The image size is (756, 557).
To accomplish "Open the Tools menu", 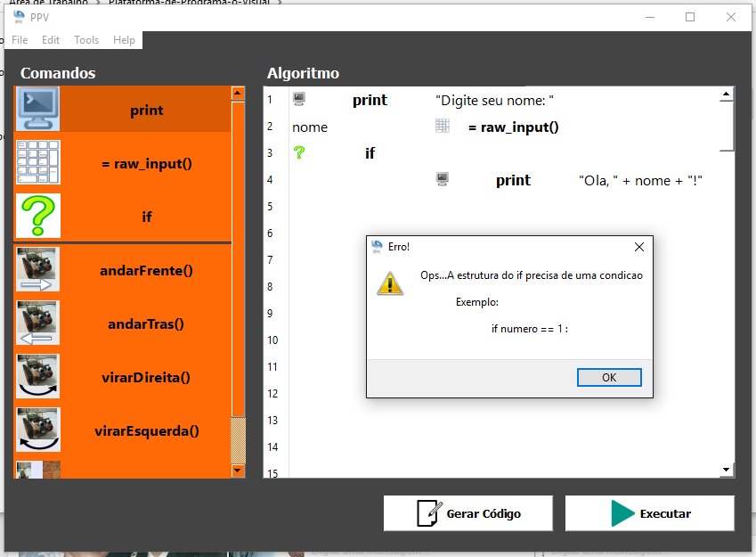I will pyautogui.click(x=86, y=40).
